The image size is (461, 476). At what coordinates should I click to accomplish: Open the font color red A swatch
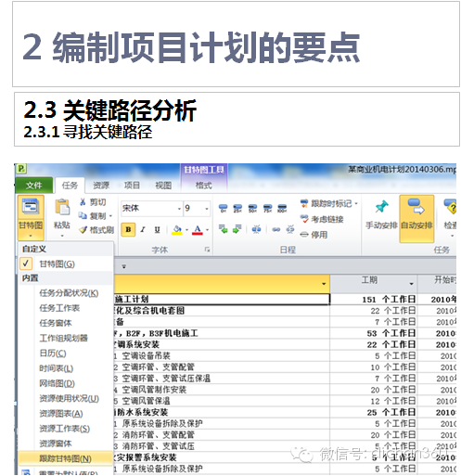point(198,230)
